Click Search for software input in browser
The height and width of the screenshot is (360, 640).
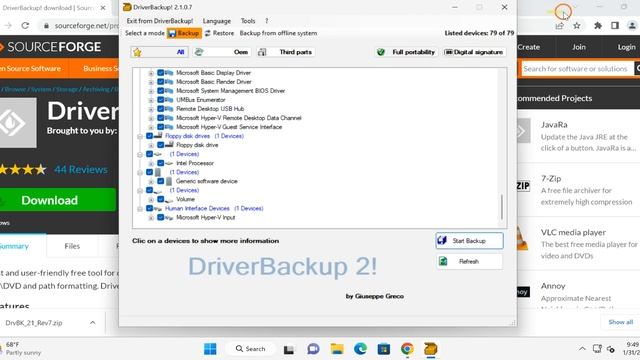577,69
